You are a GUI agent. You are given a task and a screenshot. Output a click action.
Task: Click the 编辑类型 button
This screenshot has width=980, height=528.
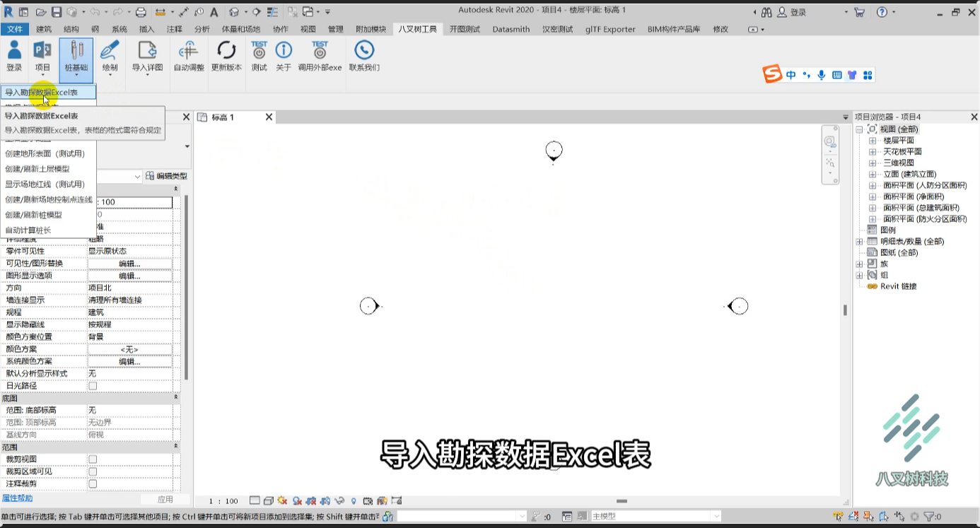(167, 176)
